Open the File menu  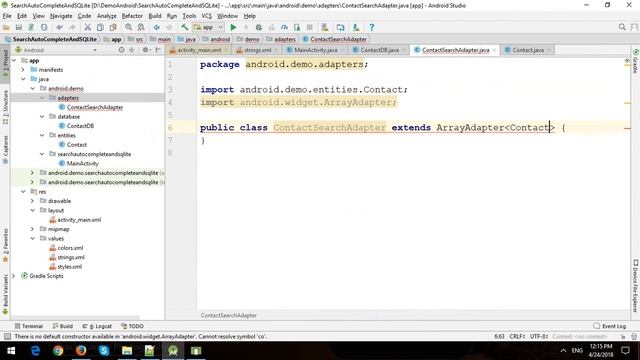tap(7, 16)
